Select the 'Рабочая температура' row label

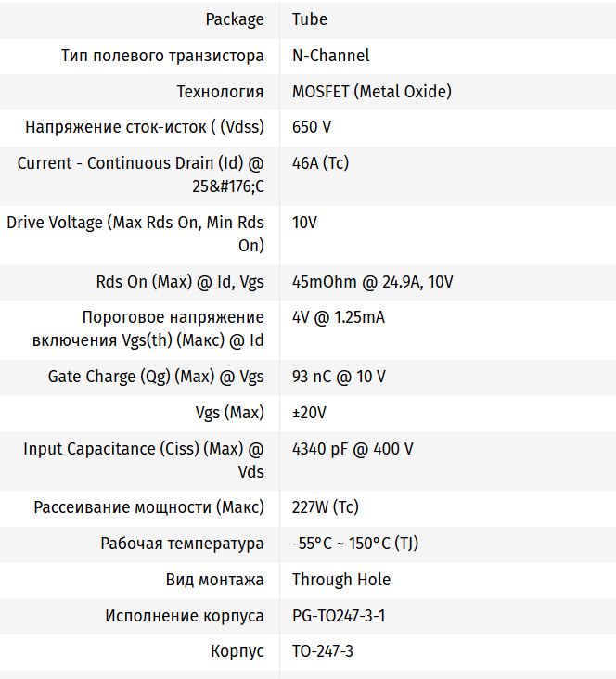(x=182, y=544)
